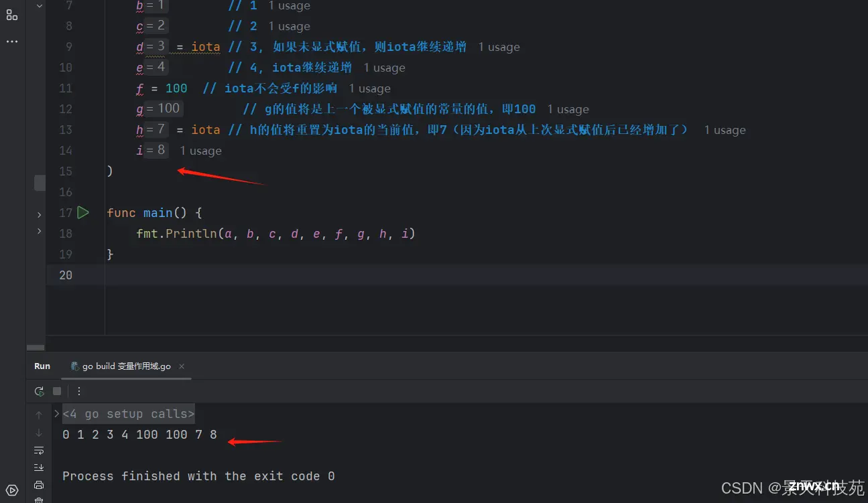Open the '1 usage' hint on line 14
This screenshot has width=868, height=503.
point(200,151)
